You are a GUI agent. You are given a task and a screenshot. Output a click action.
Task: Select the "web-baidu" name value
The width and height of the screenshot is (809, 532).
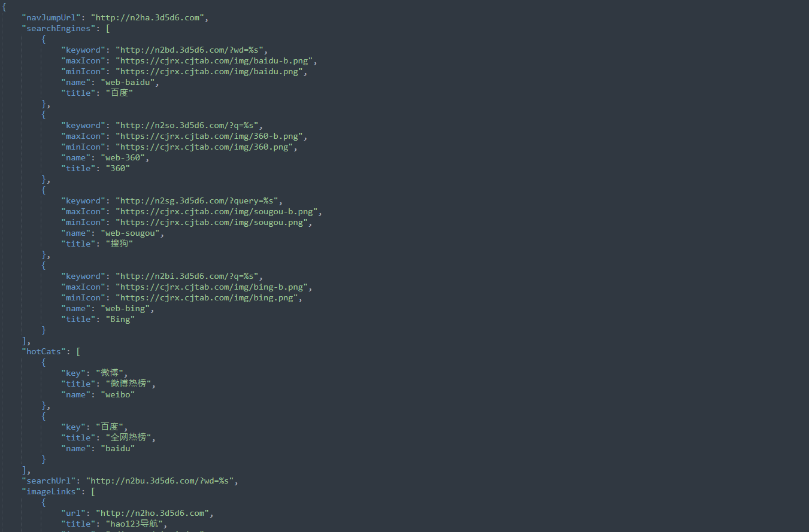(x=128, y=82)
